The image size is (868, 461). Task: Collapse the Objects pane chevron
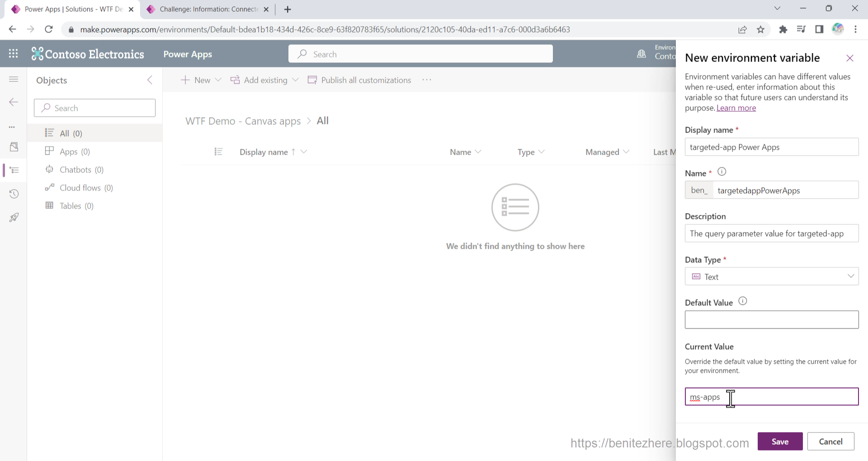(x=150, y=80)
